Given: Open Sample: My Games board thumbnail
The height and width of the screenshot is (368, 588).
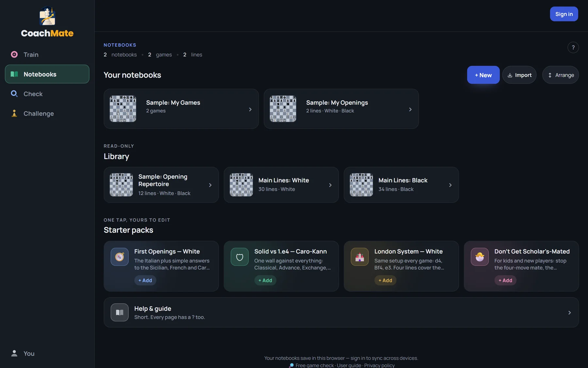Looking at the screenshot, I should pos(123,109).
